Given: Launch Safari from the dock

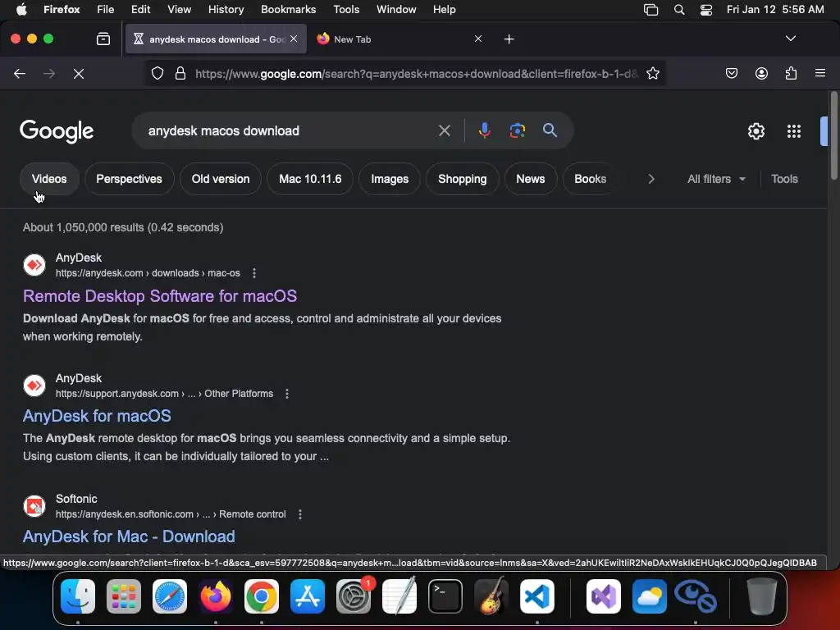Looking at the screenshot, I should 170,596.
